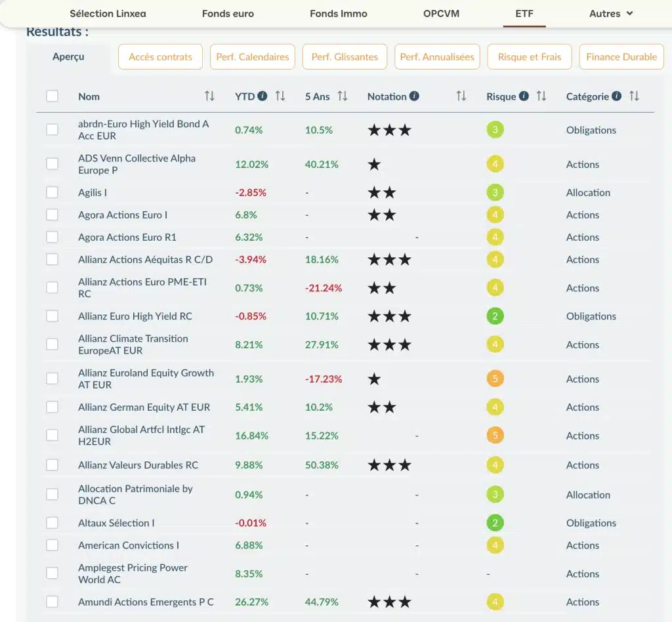The width and height of the screenshot is (672, 622).
Task: Click risk badge 4 for Amundi Actions Emergents
Action: [x=495, y=602]
